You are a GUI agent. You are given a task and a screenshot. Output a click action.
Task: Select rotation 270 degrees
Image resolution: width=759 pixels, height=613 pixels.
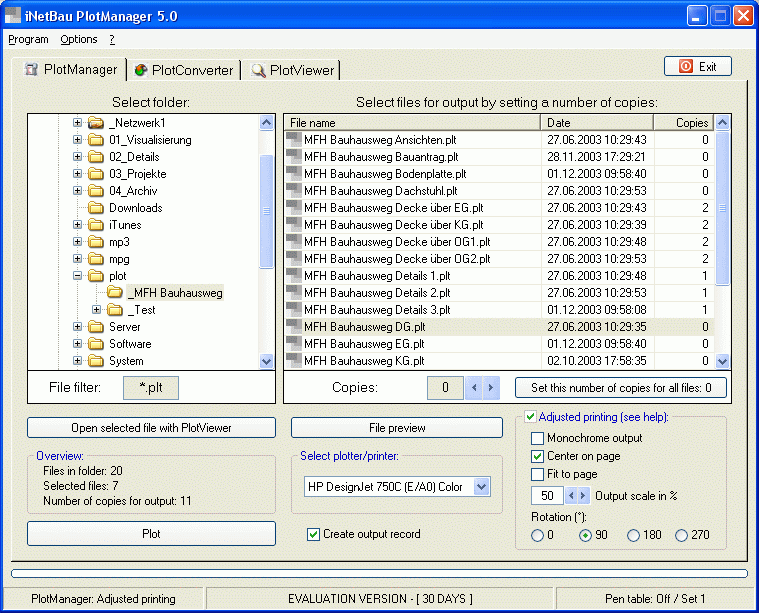coord(681,535)
